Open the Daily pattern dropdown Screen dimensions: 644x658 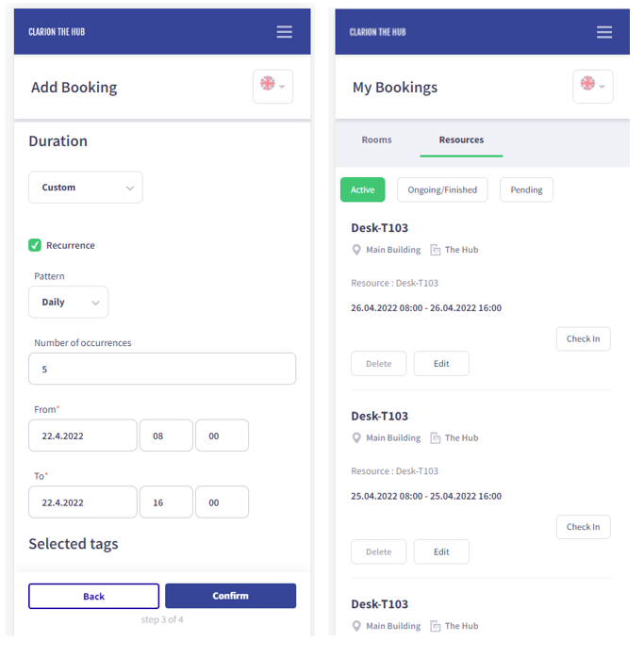pos(69,303)
